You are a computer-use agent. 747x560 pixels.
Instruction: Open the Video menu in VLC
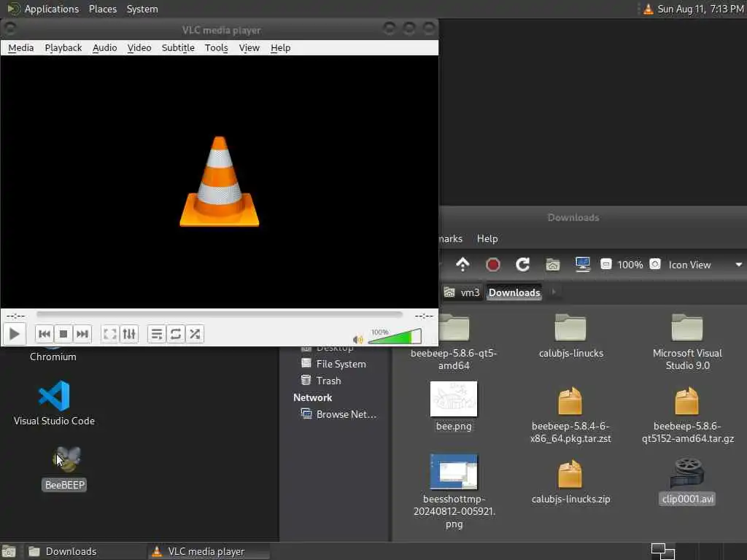(139, 47)
